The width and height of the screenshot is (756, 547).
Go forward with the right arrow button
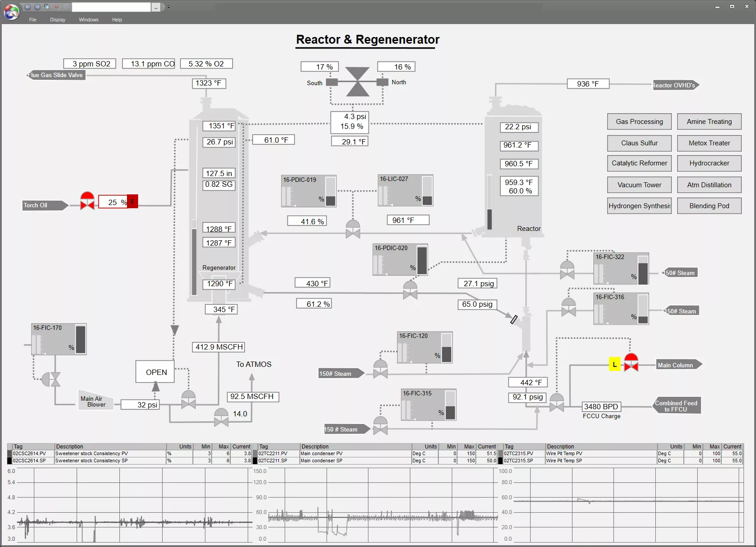tap(37, 7)
